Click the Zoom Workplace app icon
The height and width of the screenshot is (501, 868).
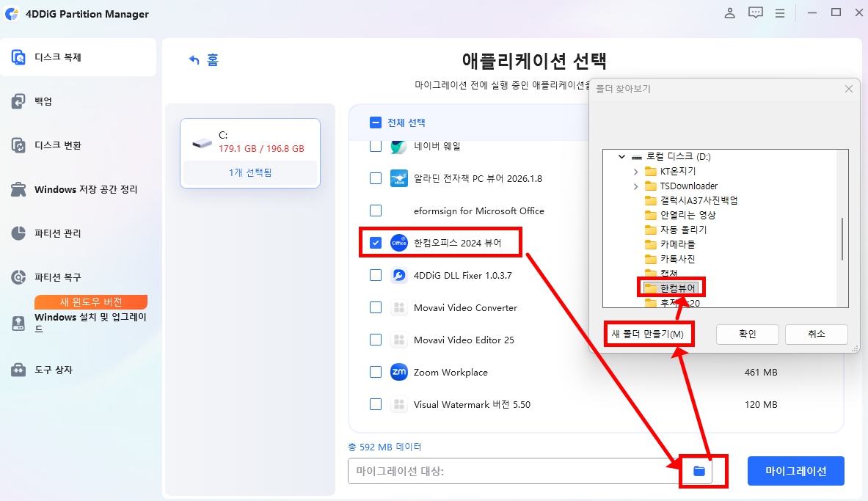coord(398,372)
